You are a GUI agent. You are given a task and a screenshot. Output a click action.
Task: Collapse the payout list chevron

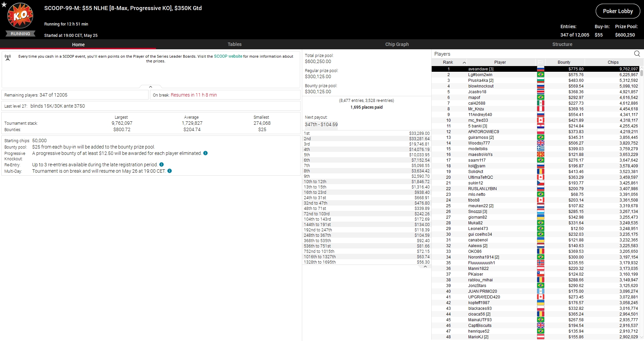[425, 267]
